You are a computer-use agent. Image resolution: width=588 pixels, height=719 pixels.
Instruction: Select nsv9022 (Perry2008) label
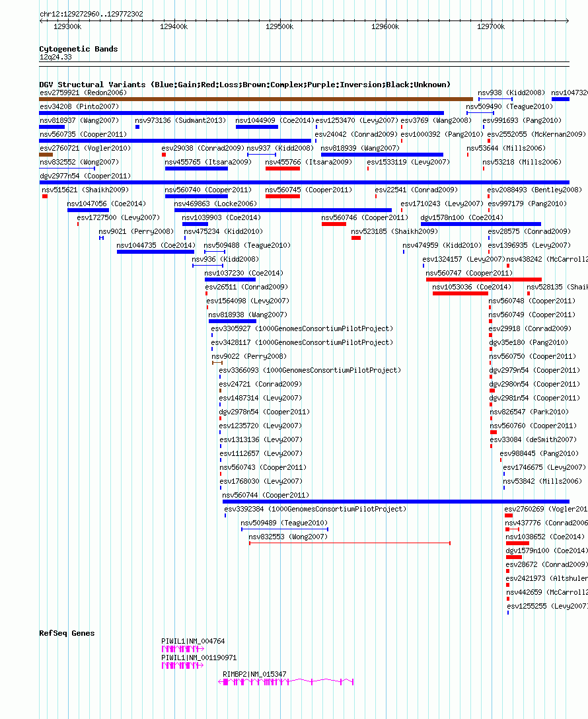[249, 356]
